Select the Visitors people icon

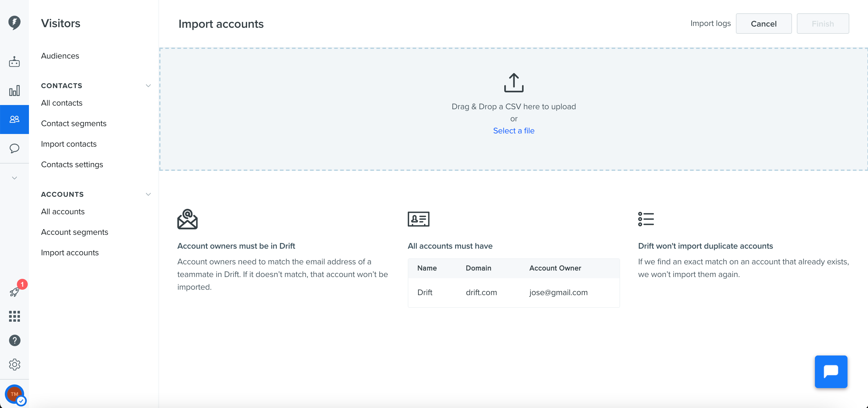point(14,120)
